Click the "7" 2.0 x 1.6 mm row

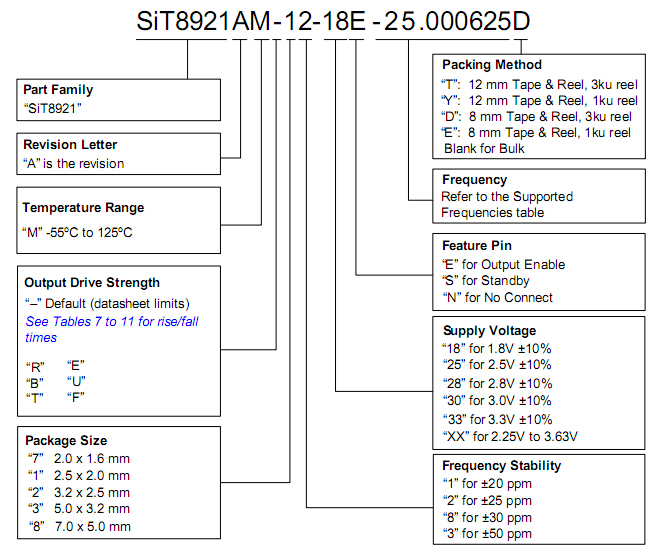point(79,458)
